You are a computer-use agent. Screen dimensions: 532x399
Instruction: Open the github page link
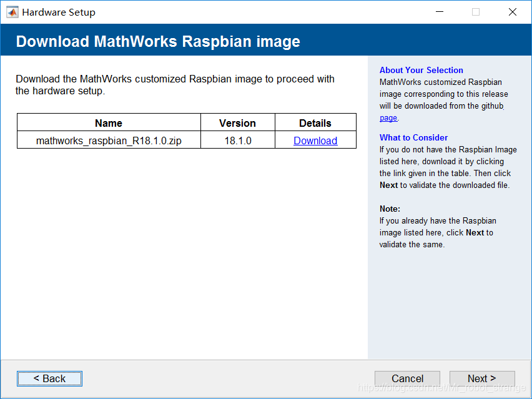point(388,117)
